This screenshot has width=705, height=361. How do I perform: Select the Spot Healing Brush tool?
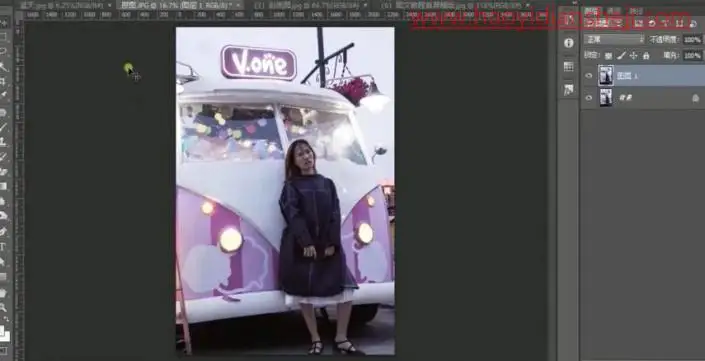click(x=4, y=111)
